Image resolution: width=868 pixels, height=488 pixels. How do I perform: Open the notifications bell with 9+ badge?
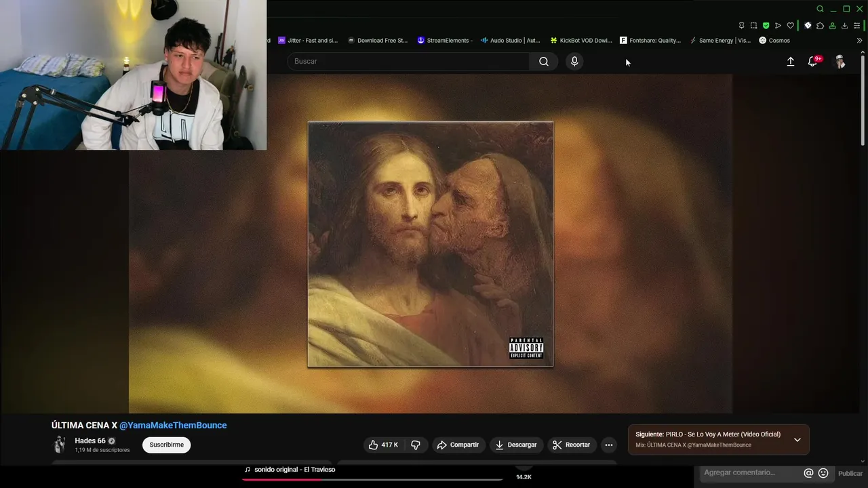(814, 61)
